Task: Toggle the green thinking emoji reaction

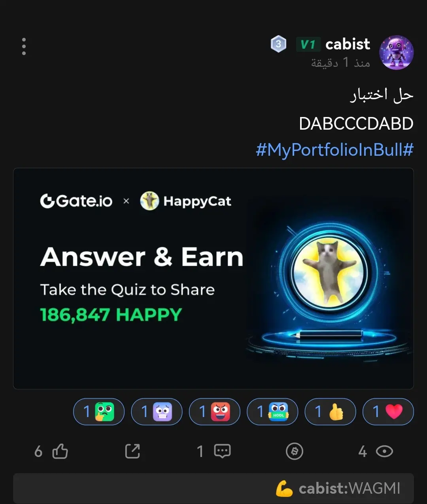Action: pos(99,412)
